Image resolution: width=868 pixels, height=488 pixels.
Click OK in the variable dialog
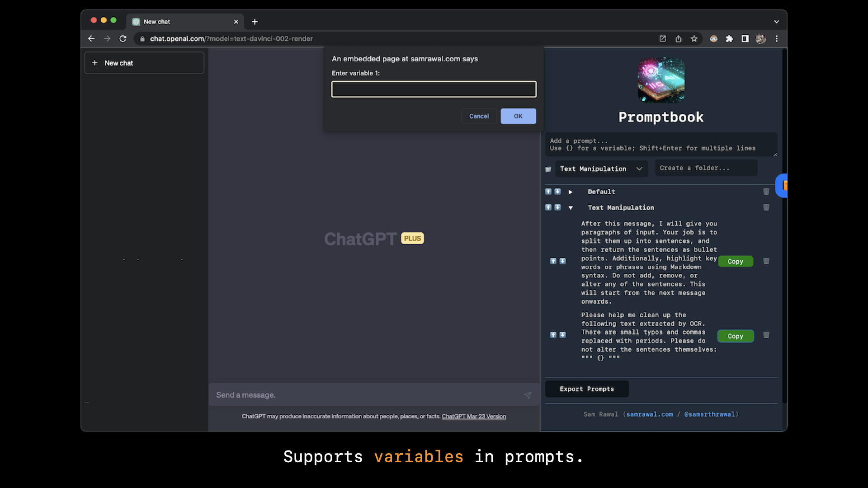[518, 116]
